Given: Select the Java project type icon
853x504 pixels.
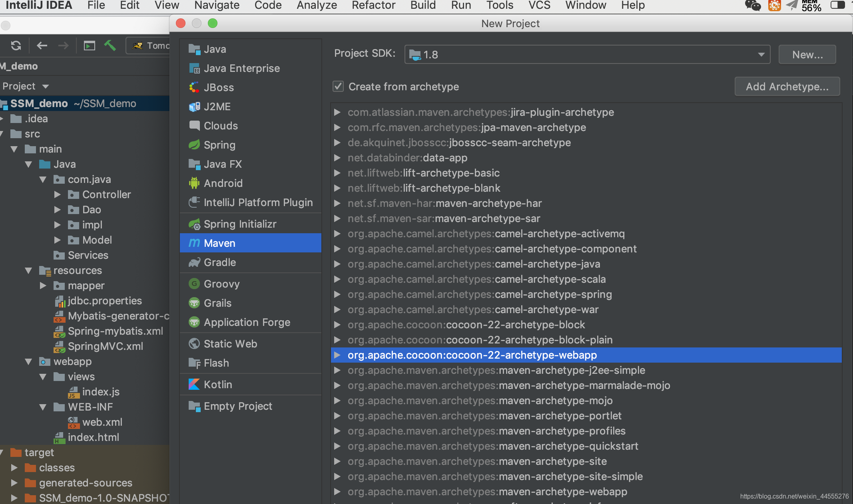Looking at the screenshot, I should 194,49.
